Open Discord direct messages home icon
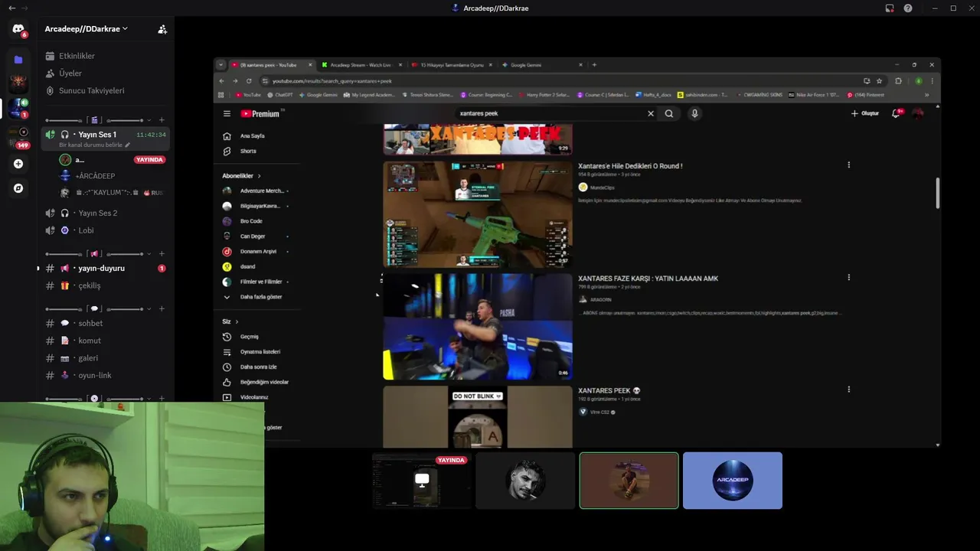 [x=18, y=29]
